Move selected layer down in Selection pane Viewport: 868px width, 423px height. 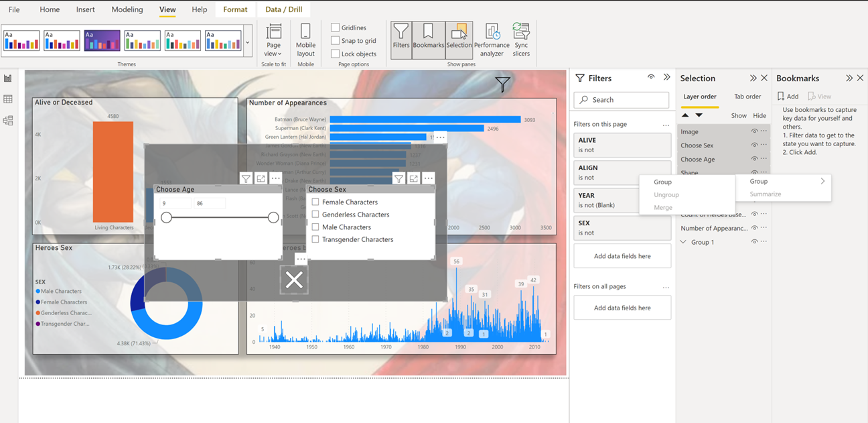(x=699, y=115)
